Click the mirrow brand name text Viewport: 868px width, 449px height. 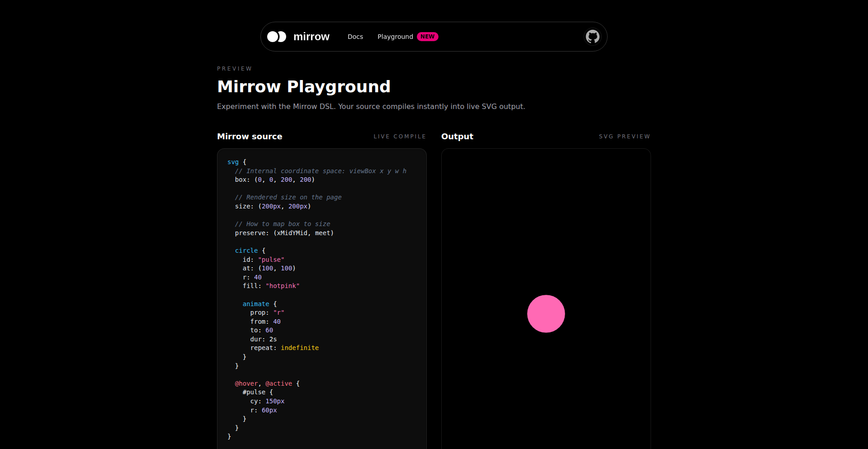311,37
